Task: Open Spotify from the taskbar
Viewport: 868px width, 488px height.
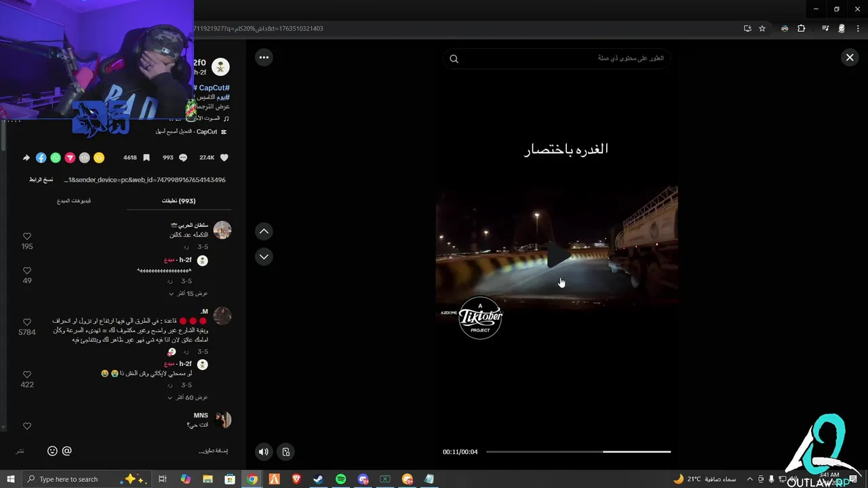Action: (x=340, y=479)
